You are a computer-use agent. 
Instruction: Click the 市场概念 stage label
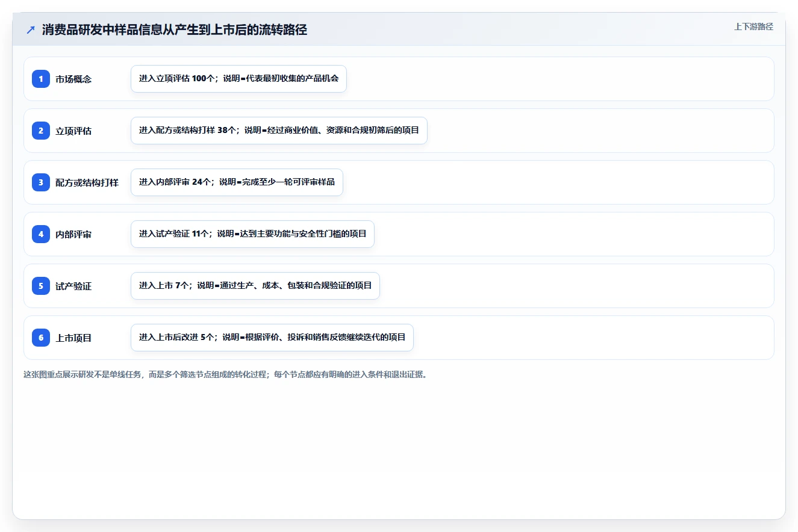click(x=73, y=79)
